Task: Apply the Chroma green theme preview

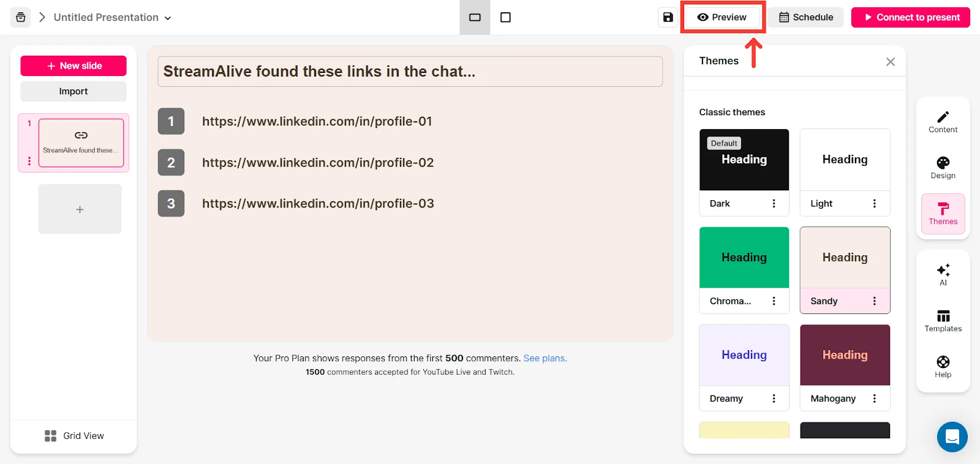Action: pyautogui.click(x=744, y=258)
